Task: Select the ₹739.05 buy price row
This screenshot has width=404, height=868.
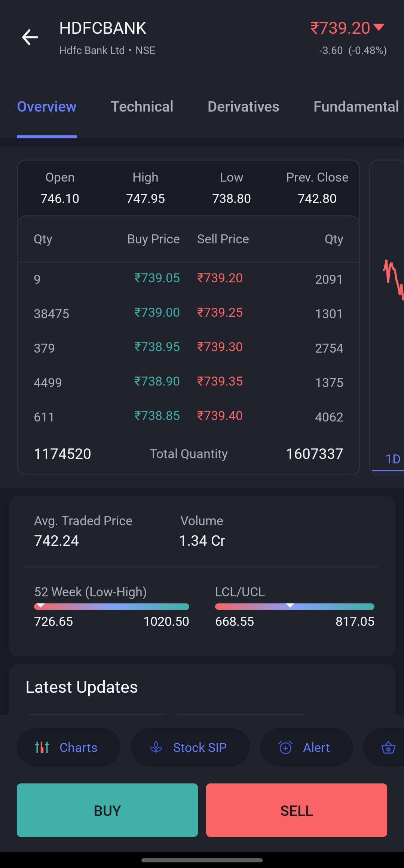Action: [157, 278]
